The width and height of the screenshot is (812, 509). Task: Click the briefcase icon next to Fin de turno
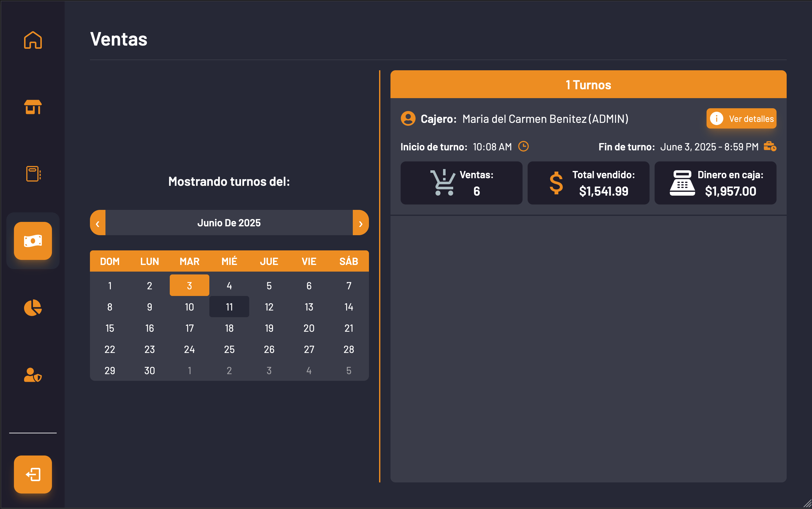(x=771, y=147)
